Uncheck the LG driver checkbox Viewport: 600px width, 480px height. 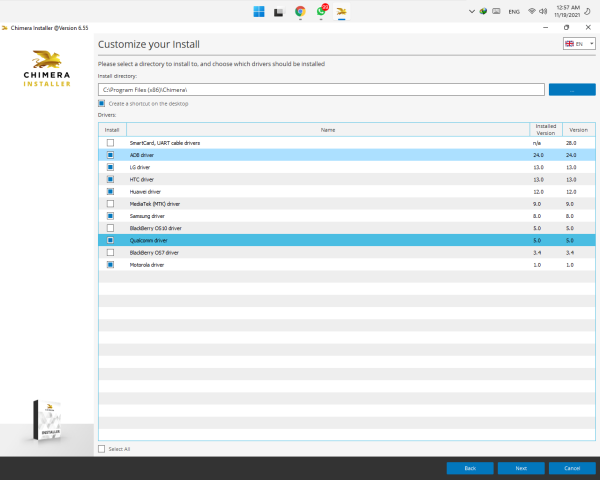click(110, 167)
